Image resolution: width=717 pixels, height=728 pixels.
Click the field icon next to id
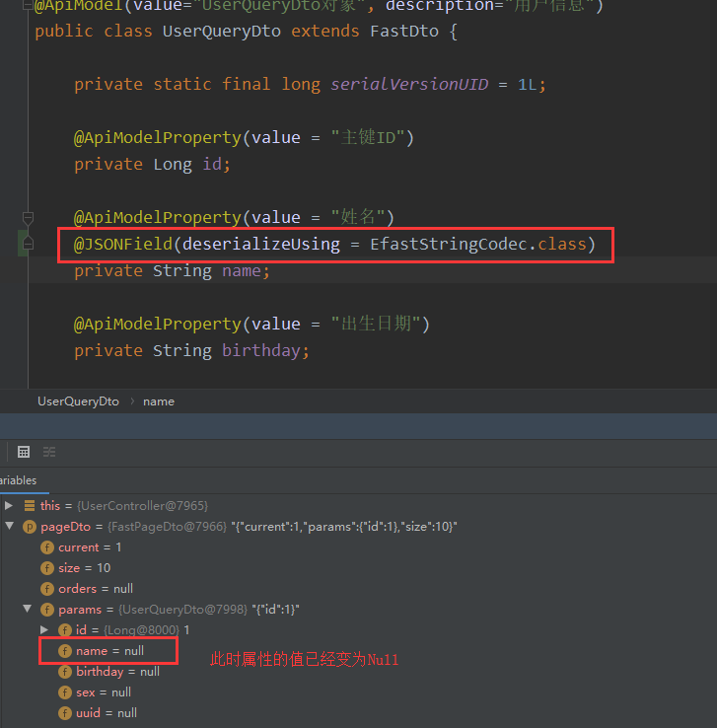[65, 630]
